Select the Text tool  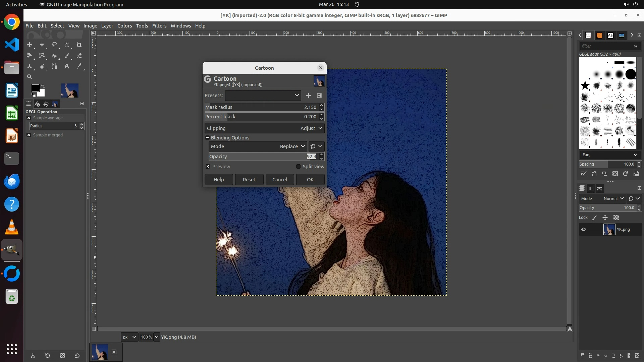(67, 66)
